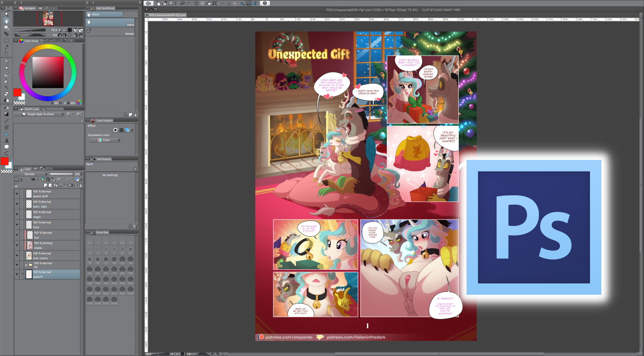644x356 pixels.
Task: Select the Airbrush tool
Action: click(6, 81)
